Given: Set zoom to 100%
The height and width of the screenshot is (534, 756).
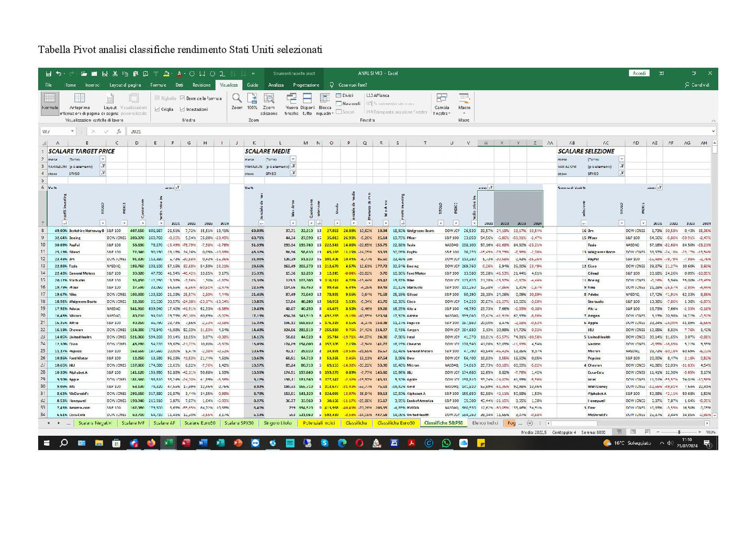Looking at the screenshot, I should click(252, 101).
